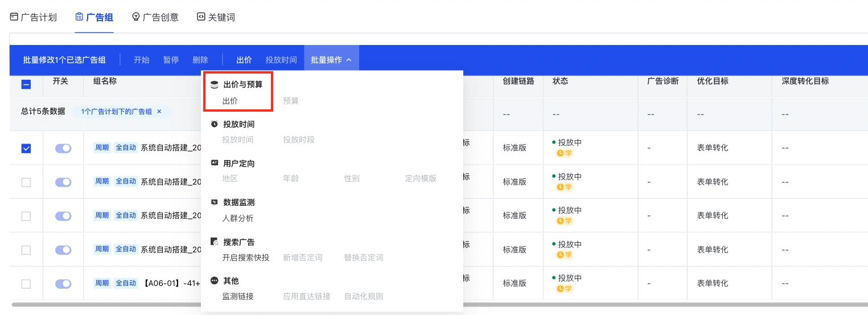Click the 用户定向 section icon
The height and width of the screenshot is (315, 868).
pyautogui.click(x=215, y=163)
